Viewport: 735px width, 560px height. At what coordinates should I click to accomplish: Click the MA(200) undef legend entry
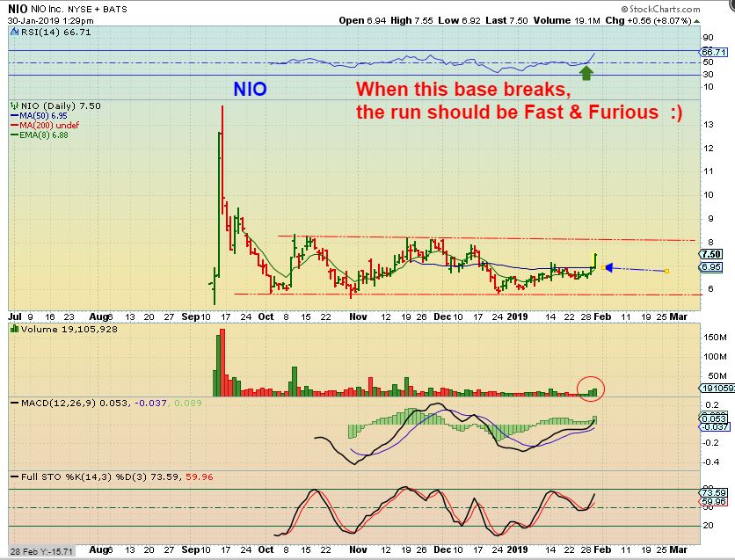[45, 125]
